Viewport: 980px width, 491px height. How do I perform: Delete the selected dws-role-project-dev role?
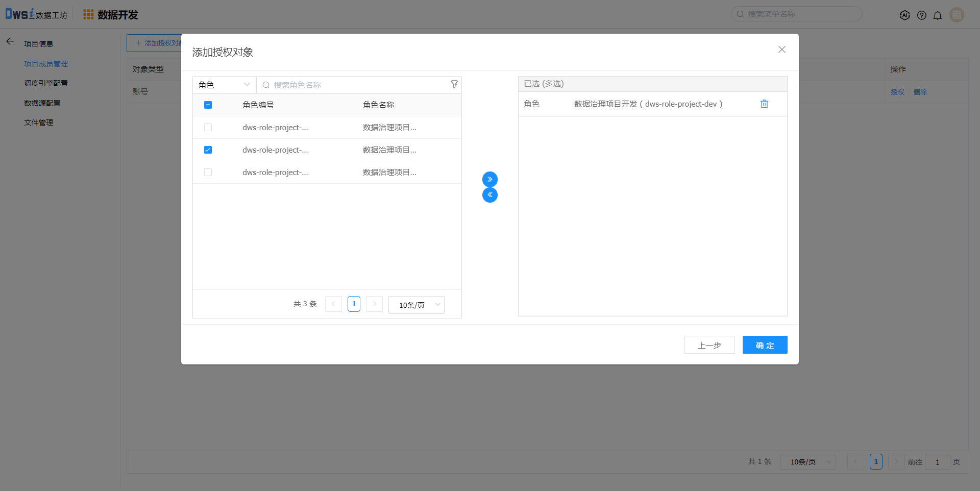(x=764, y=104)
